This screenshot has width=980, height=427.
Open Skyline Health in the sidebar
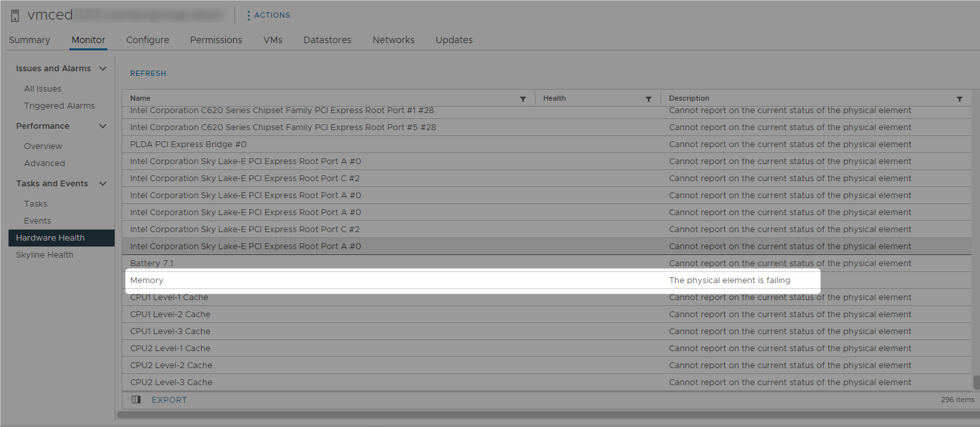point(45,255)
